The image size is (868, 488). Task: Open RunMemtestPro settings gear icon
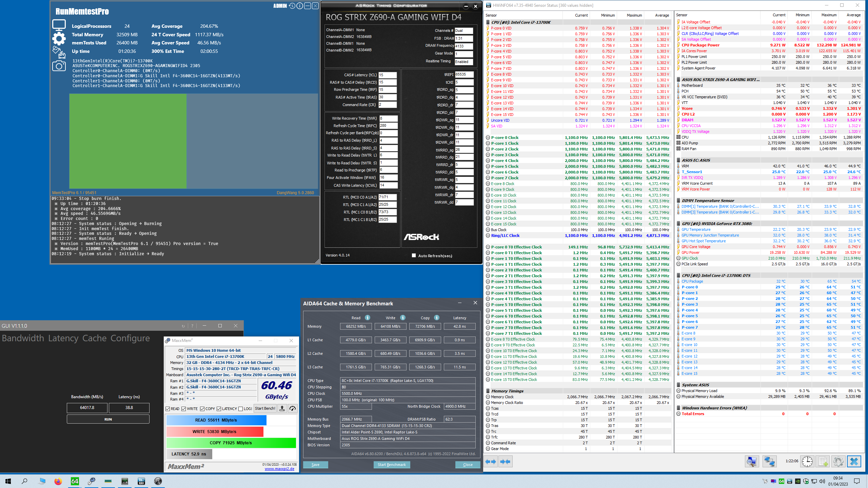pyautogui.click(x=59, y=39)
